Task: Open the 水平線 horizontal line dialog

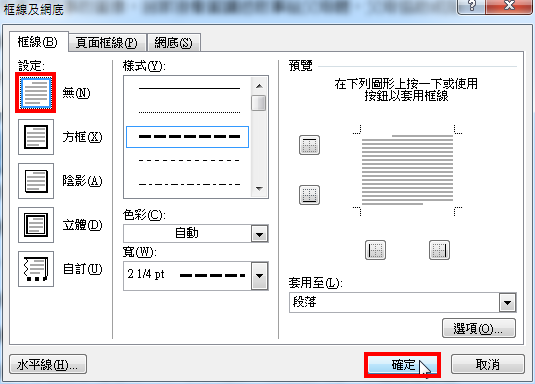Action: 48,365
